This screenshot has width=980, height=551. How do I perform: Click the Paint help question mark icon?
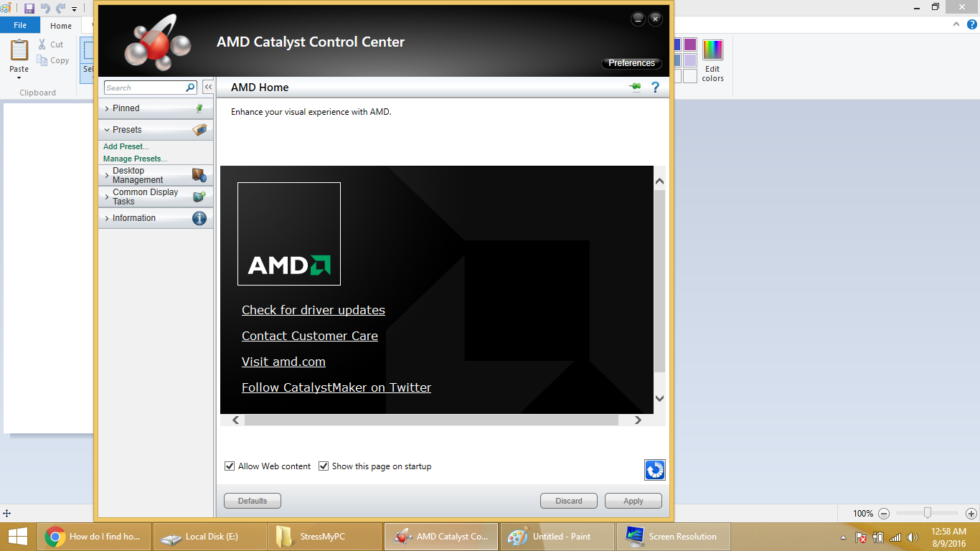[971, 24]
